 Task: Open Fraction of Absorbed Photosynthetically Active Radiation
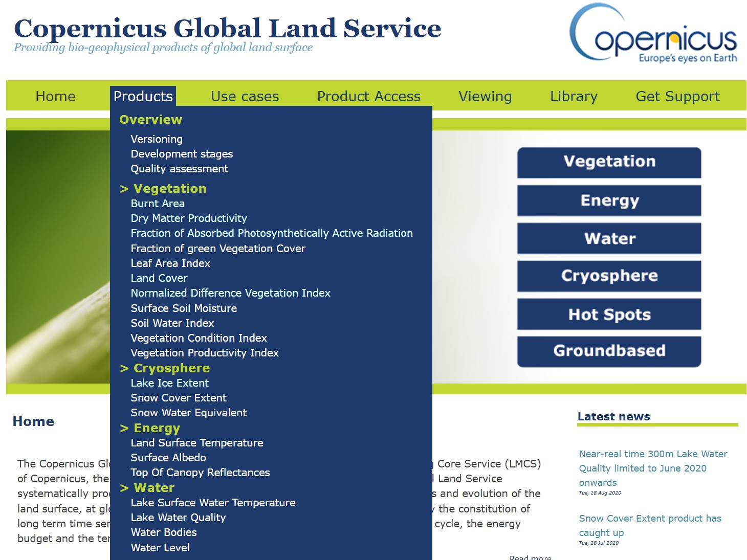(272, 233)
